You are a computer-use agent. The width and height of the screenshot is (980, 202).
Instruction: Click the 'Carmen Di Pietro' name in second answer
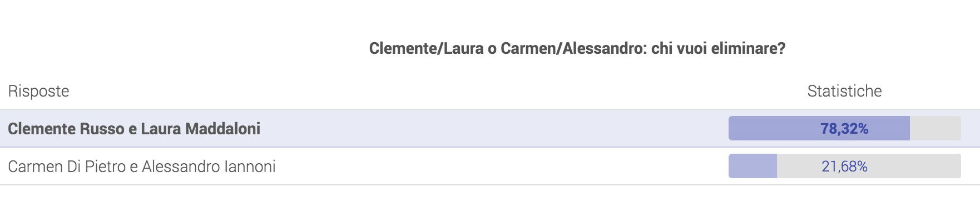click(x=67, y=166)
